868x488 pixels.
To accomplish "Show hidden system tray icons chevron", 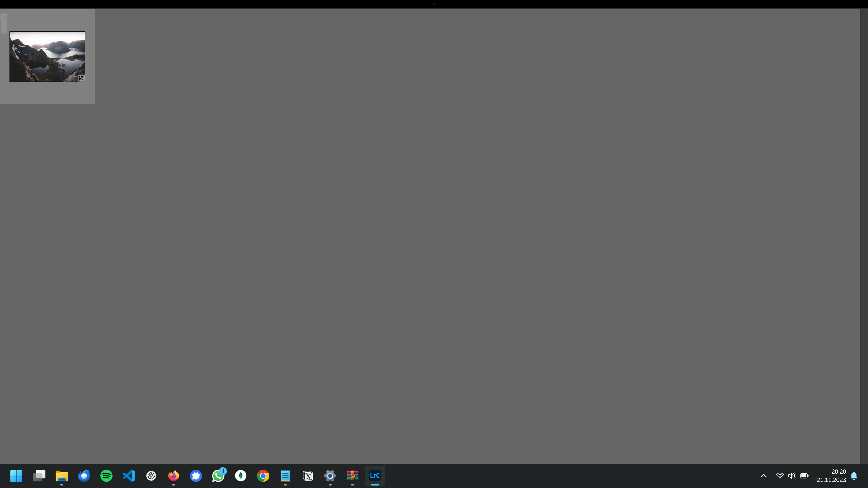I will tap(764, 476).
